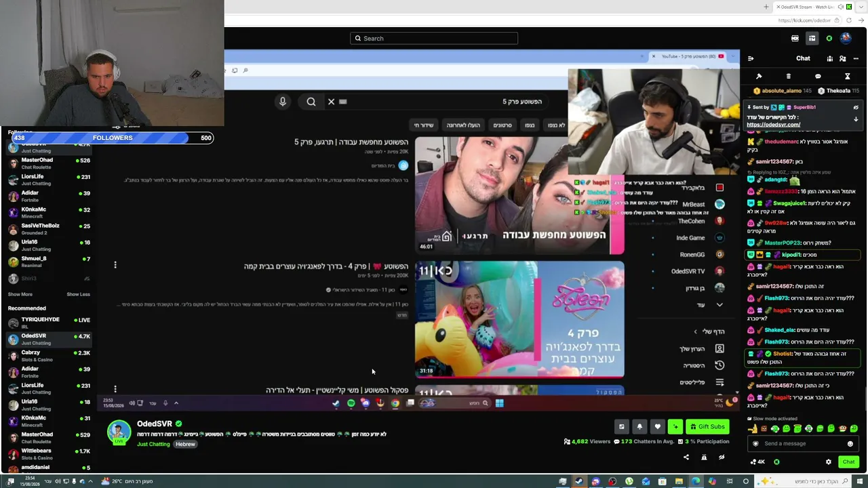Click the share icon below viewer stats

(686, 457)
